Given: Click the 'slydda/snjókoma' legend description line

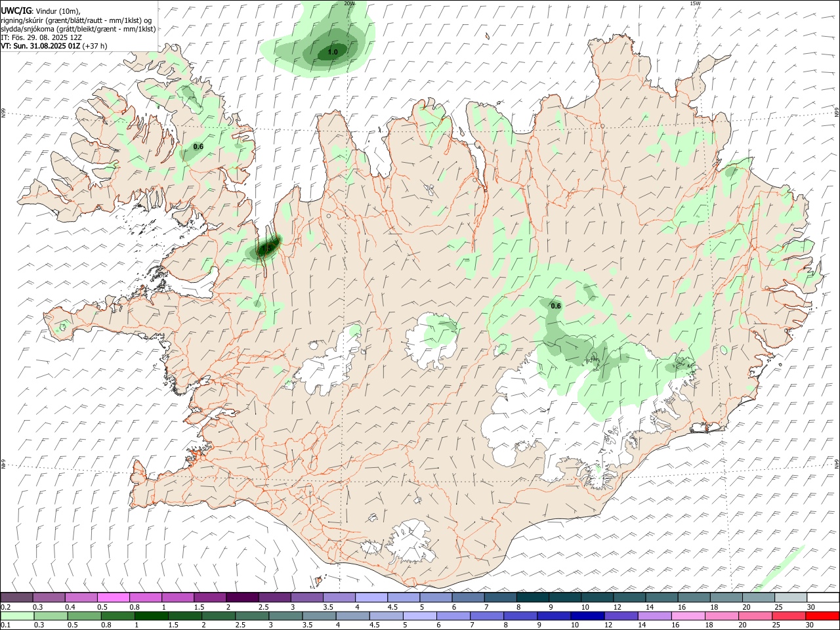Looking at the screenshot, I should (78, 29).
